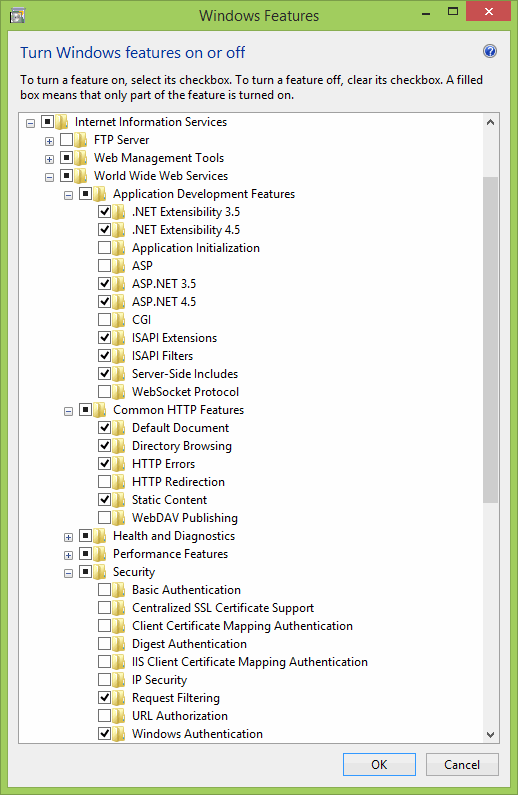518x795 pixels.
Task: Click the Windows Features title bar icon
Action: pos(17,15)
